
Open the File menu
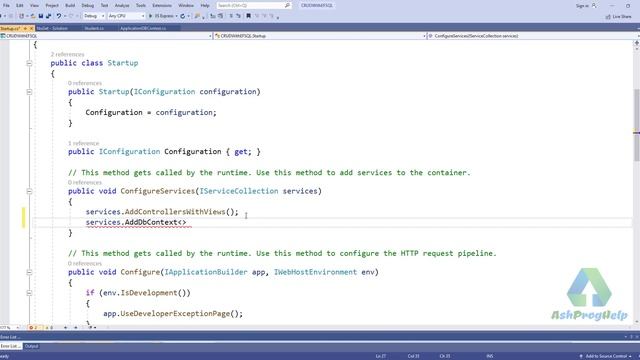[6, 6]
